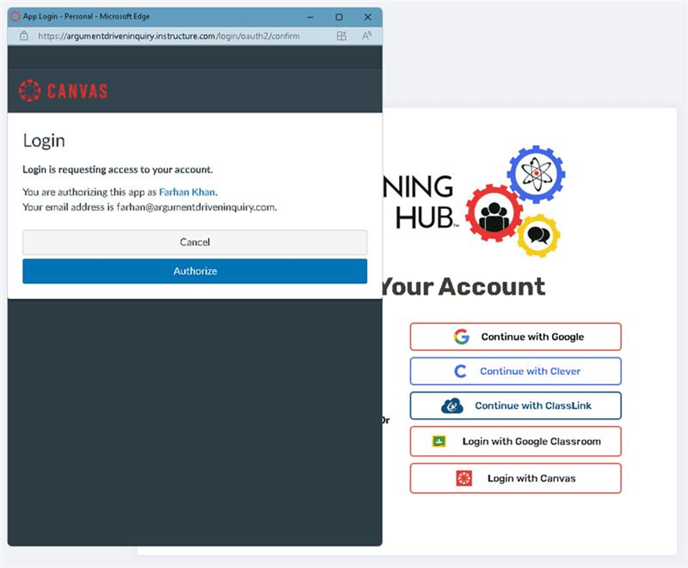The height and width of the screenshot is (568, 688).
Task: Click the 'Your Account' heading
Action: pos(463,287)
